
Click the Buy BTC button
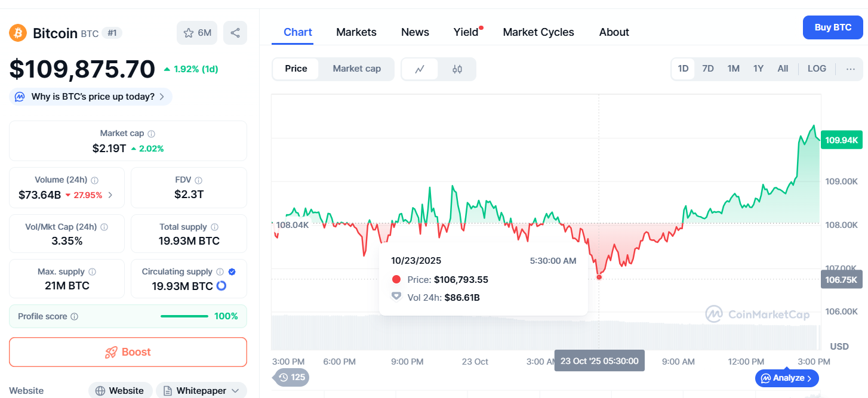point(833,27)
